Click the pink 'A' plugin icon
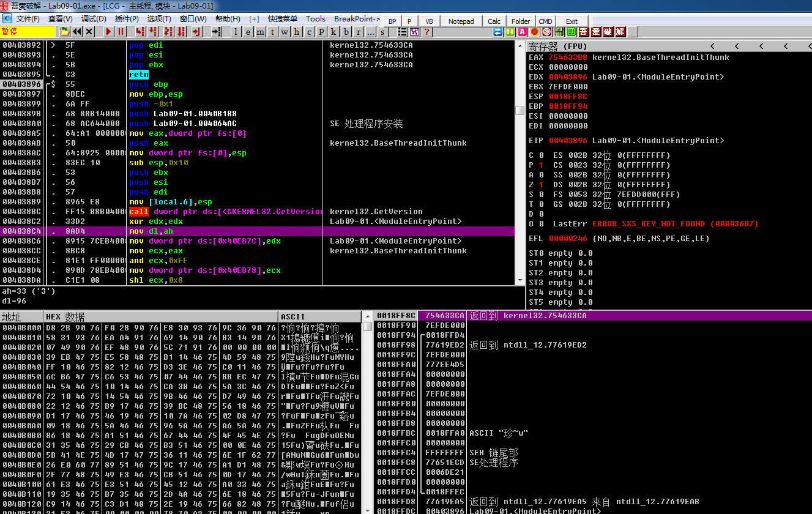The width and height of the screenshot is (812, 514). point(522,32)
